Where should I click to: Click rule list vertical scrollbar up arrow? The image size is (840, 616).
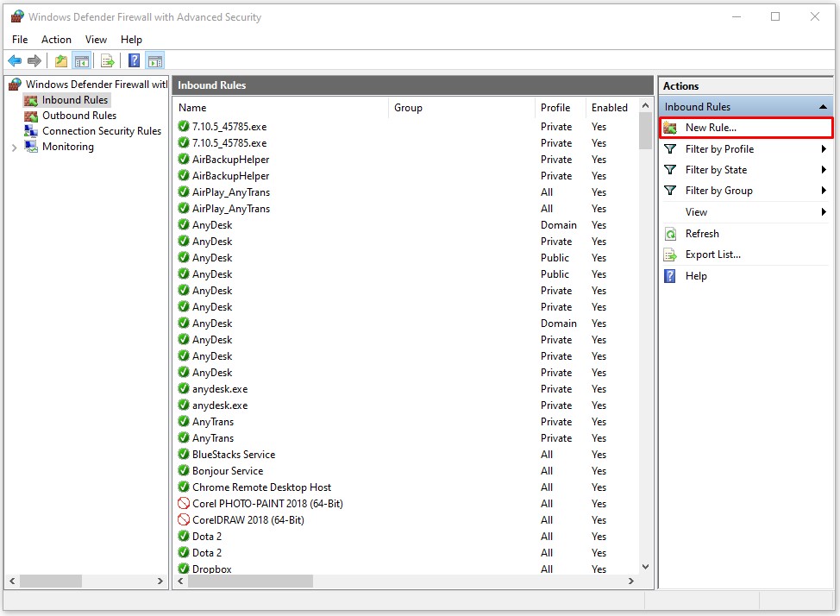[646, 105]
